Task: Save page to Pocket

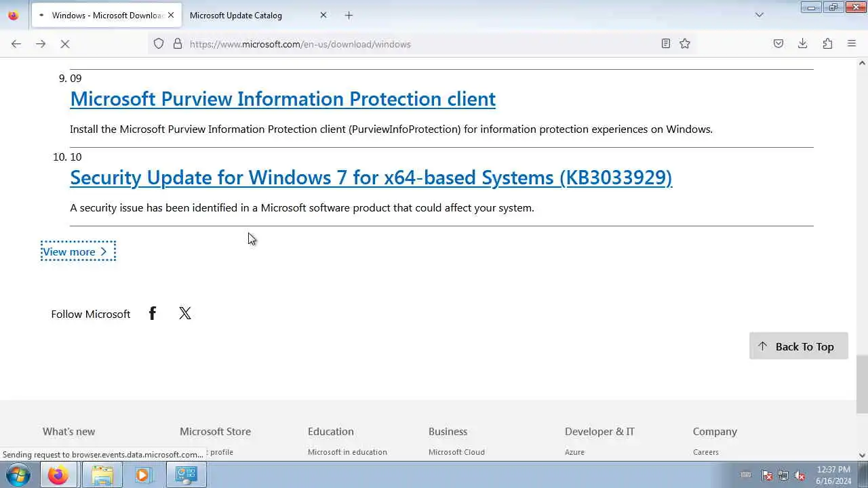Action: (x=778, y=44)
